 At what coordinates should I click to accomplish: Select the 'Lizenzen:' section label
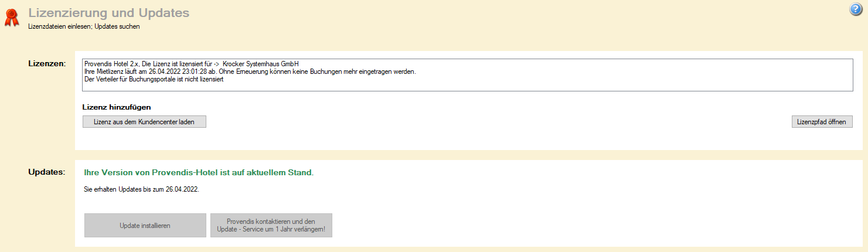coord(46,63)
